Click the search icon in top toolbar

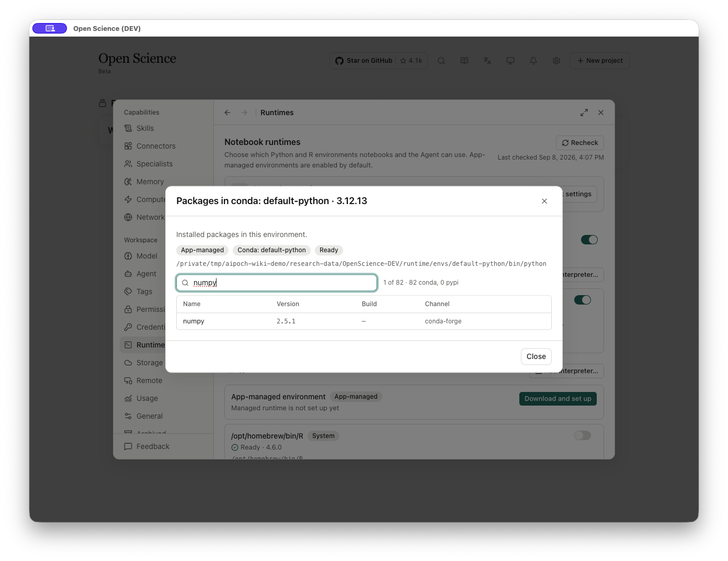pos(441,61)
